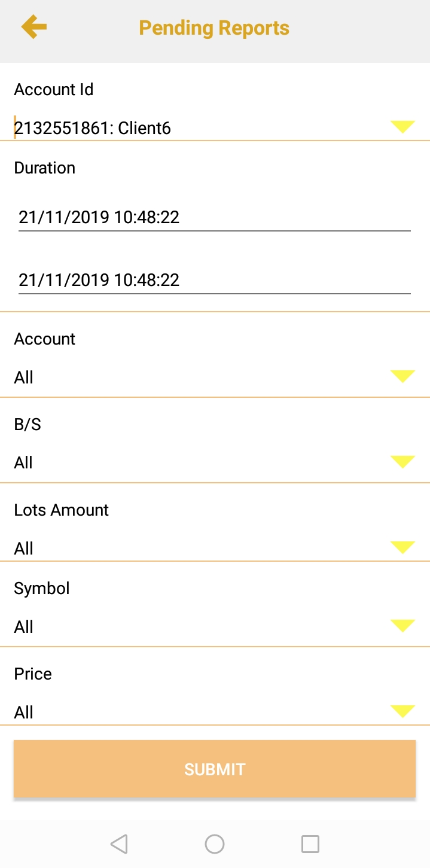
Task: Tap the All value under Symbol
Action: coord(24,627)
